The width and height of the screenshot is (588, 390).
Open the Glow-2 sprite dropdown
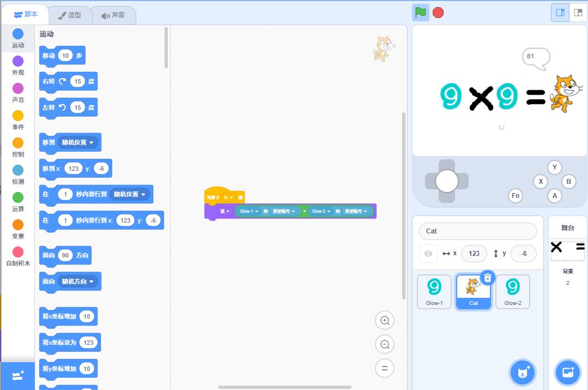point(321,211)
